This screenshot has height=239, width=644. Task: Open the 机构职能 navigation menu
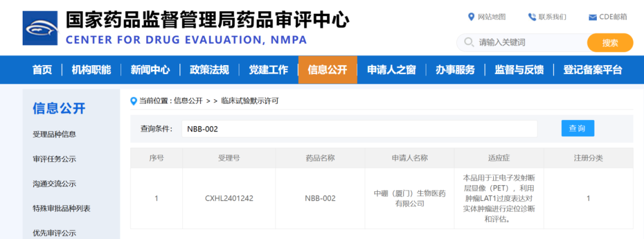click(x=91, y=70)
